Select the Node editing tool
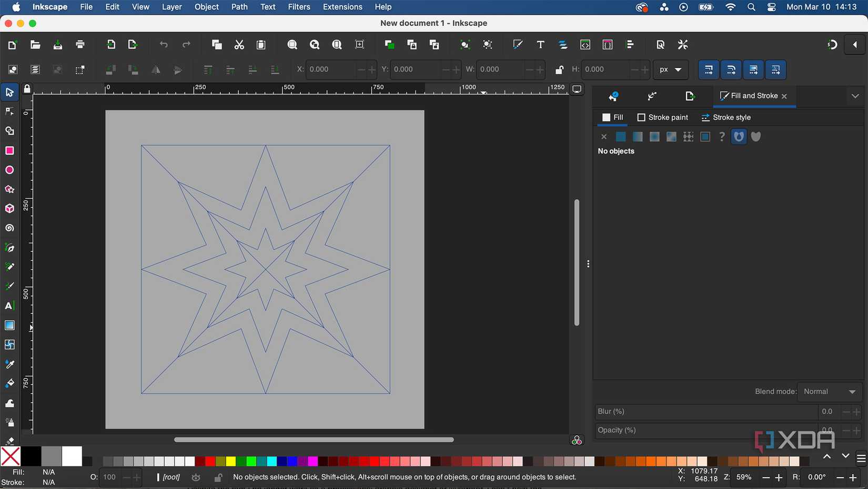 click(x=9, y=111)
